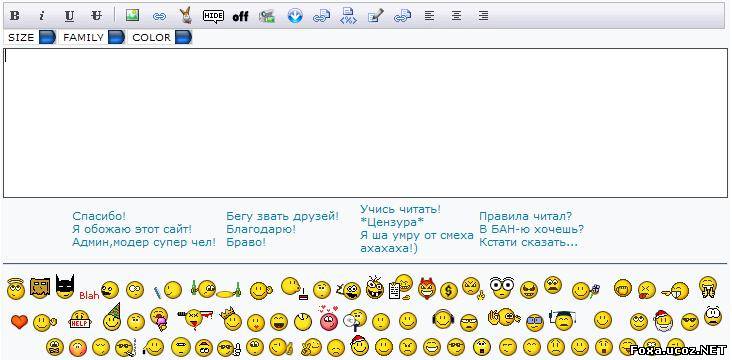
Task: Insert the angel halo smiley
Action: pyautogui.click(x=16, y=289)
